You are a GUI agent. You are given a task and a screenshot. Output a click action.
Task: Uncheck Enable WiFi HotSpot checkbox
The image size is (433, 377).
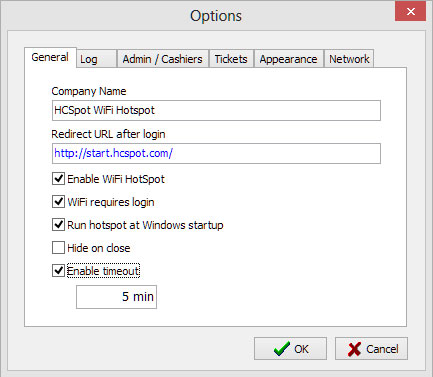coord(58,179)
